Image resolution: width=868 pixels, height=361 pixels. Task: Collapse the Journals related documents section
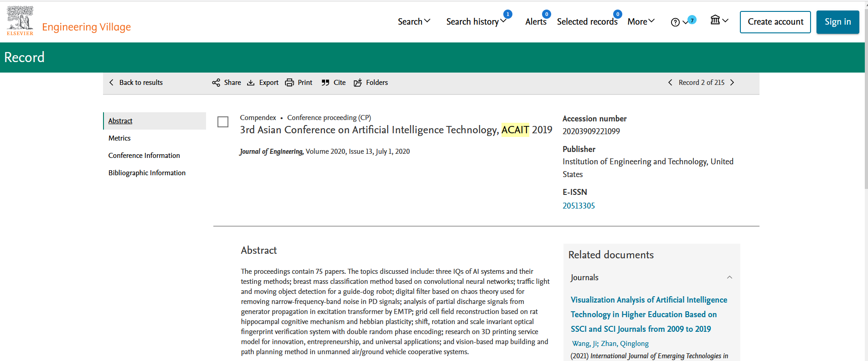[729, 277]
